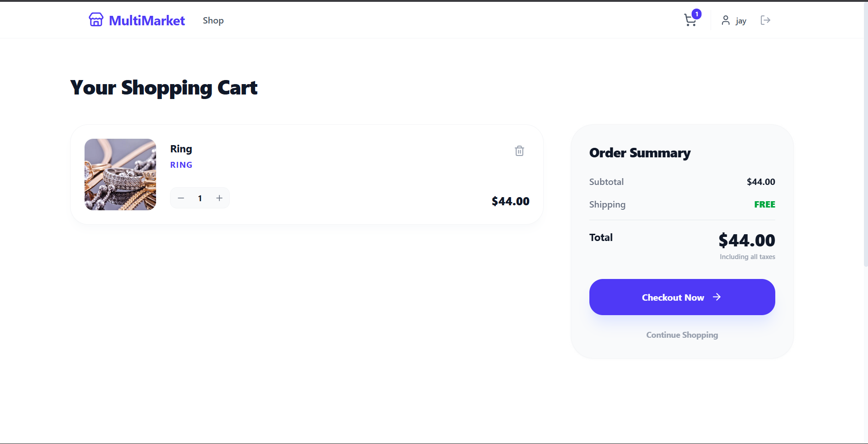Click the arrow inside Checkout Now button
868x444 pixels.
(716, 297)
